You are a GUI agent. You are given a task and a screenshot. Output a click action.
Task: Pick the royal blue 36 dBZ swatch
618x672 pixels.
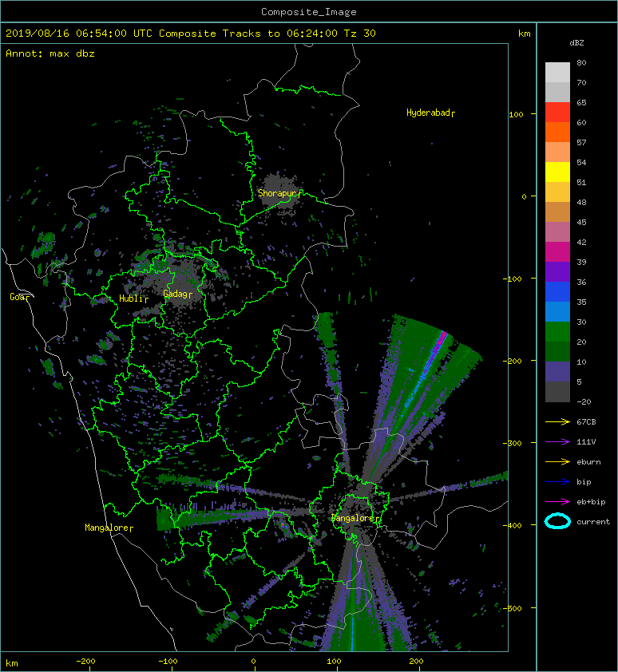tap(557, 291)
